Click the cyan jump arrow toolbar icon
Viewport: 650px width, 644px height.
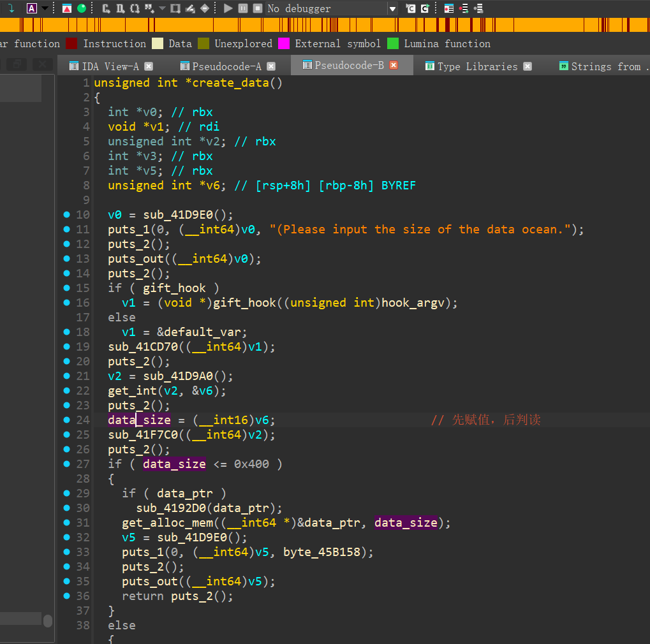pos(11,8)
